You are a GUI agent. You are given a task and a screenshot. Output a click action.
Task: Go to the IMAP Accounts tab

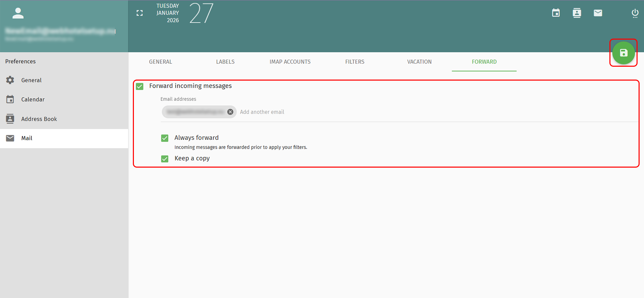coord(290,62)
